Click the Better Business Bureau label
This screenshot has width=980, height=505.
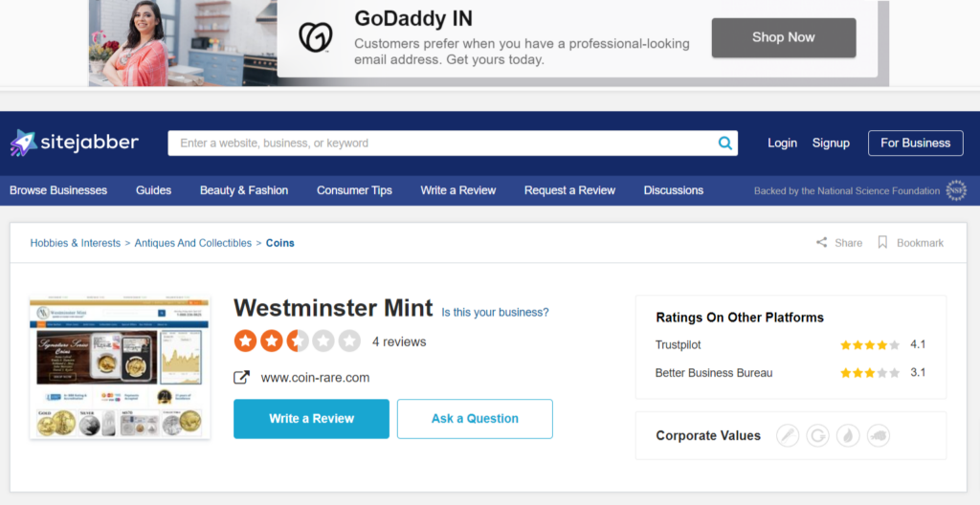click(x=714, y=373)
